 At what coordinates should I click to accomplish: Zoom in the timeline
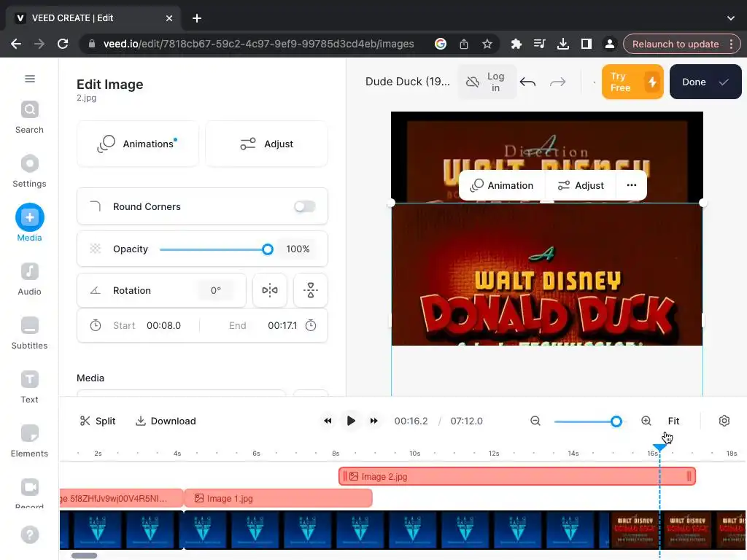pyautogui.click(x=646, y=421)
